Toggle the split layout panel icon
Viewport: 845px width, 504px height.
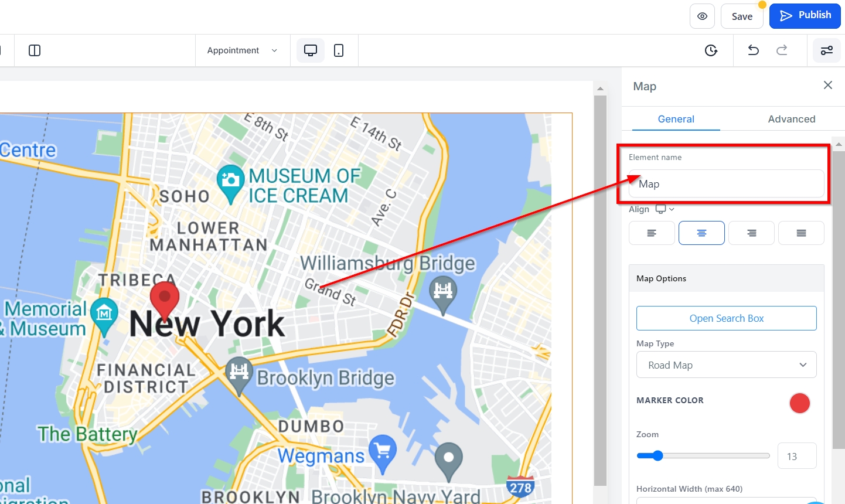click(35, 50)
